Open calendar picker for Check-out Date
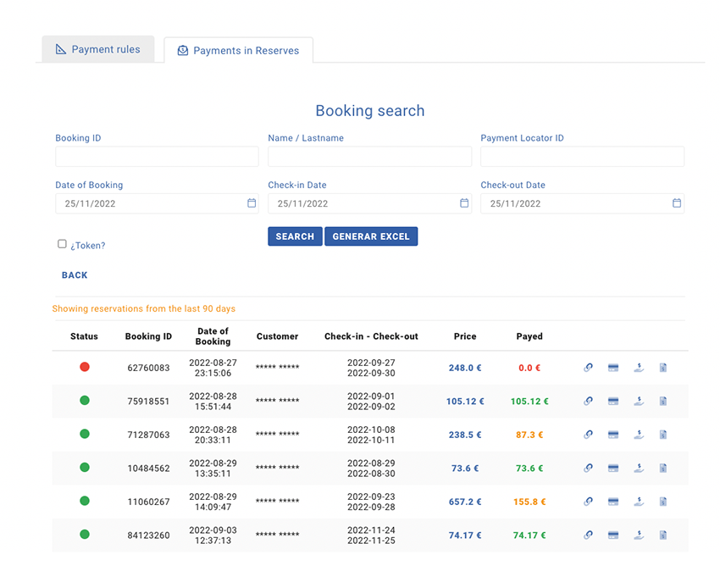The width and height of the screenshot is (720, 588). tap(677, 203)
